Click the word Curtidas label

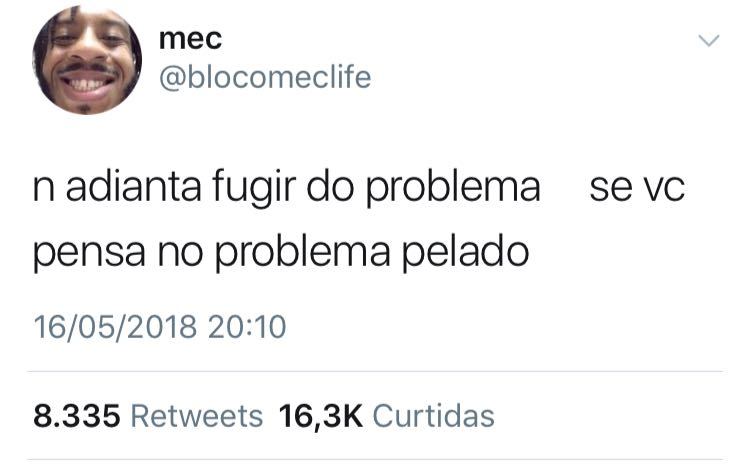click(x=433, y=416)
